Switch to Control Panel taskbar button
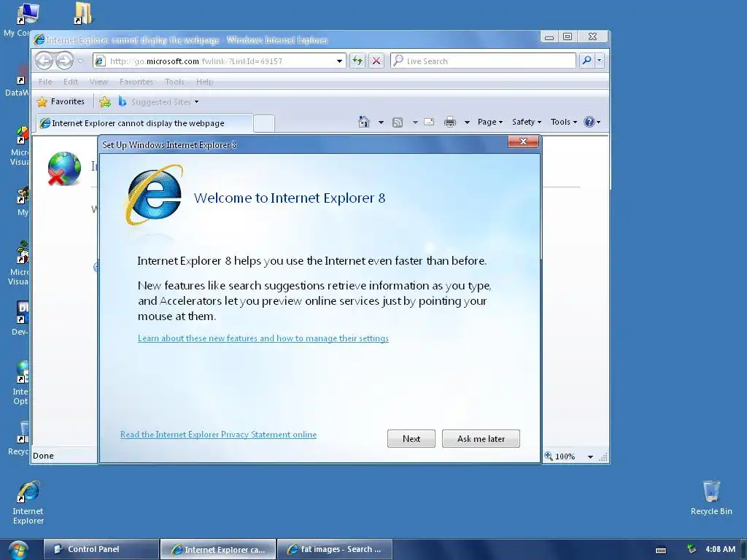This screenshot has height=560, width=747. (101, 549)
